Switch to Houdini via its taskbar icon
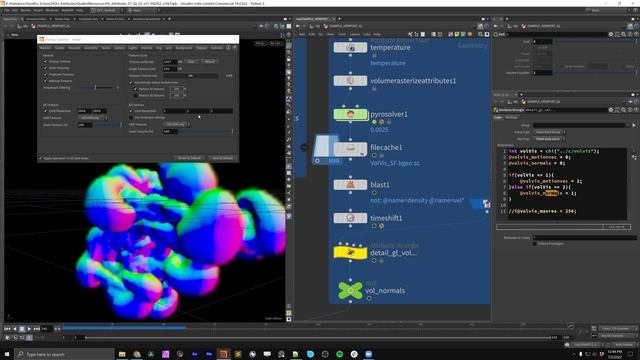Image resolution: width=640 pixels, height=360 pixels. click(223, 354)
